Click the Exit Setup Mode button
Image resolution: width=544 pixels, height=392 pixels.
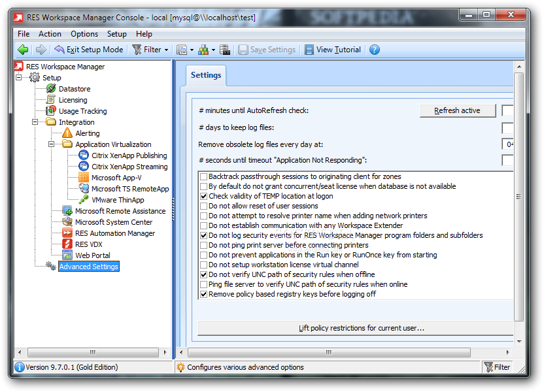(x=89, y=50)
